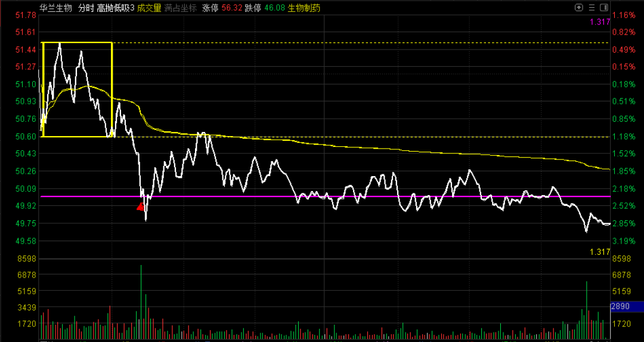Click the 50.93 price axis label

(x=26, y=101)
